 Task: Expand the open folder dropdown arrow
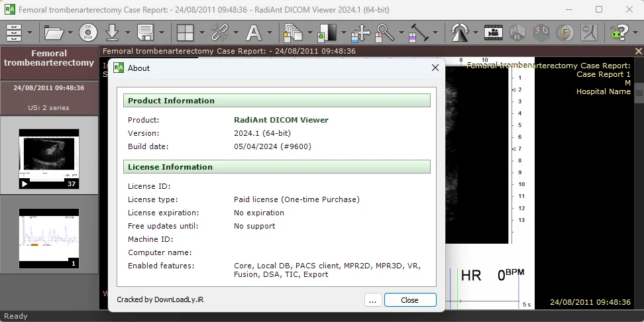pos(70,33)
